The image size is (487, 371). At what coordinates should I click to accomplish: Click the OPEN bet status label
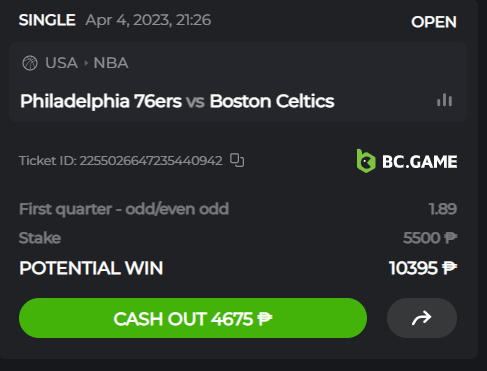434,22
